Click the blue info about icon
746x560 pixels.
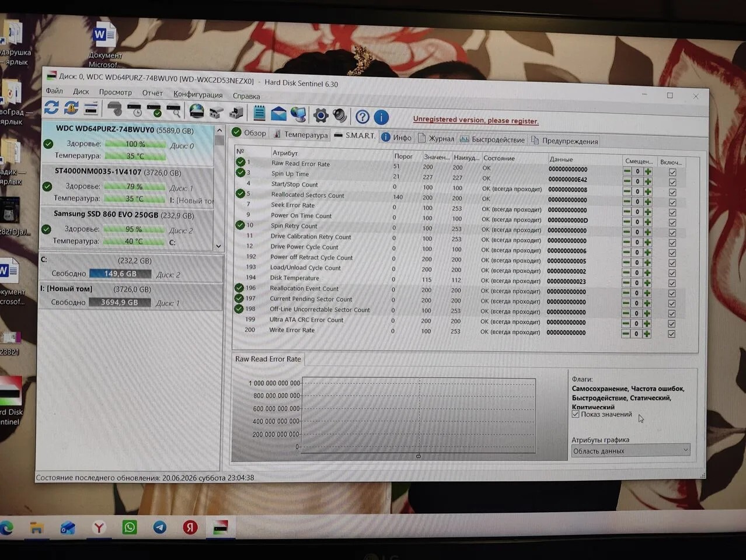(x=381, y=117)
